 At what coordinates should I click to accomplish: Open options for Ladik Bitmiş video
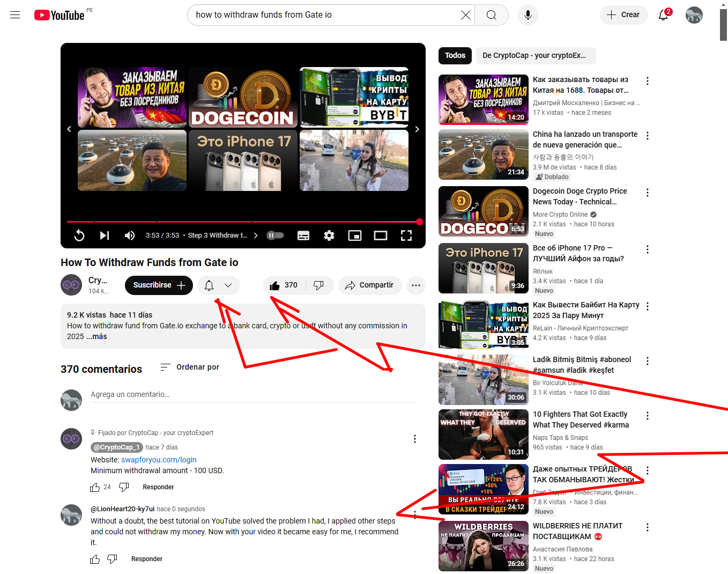coord(648,361)
